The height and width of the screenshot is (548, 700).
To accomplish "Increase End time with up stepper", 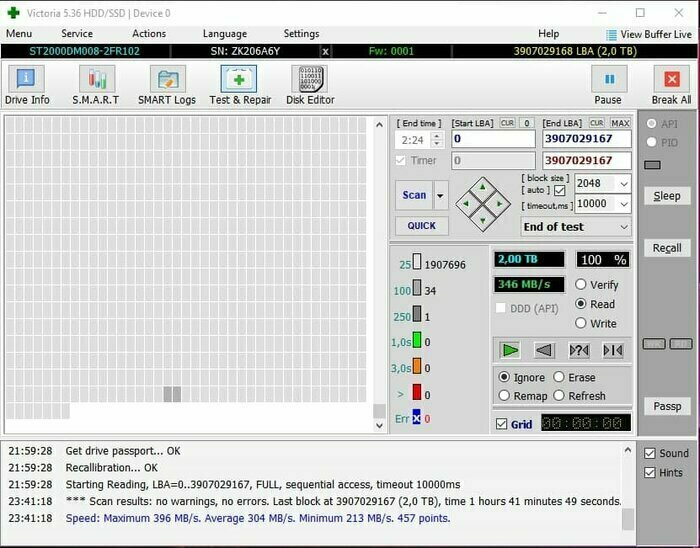I will pyautogui.click(x=437, y=136).
